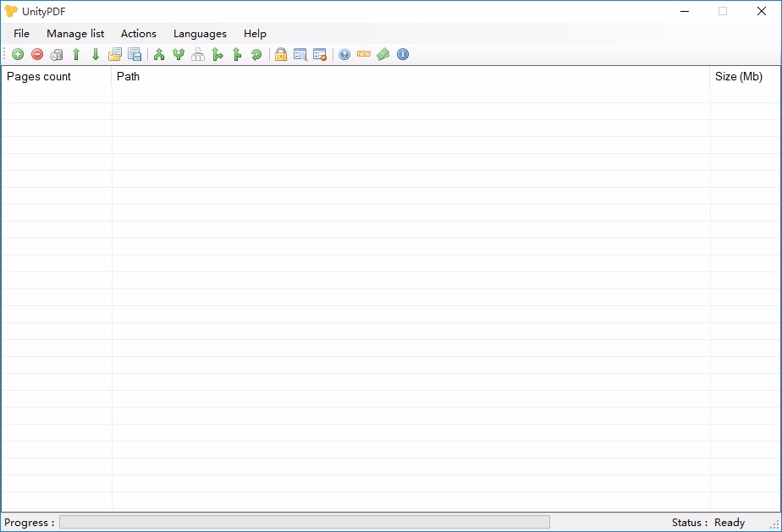The height and width of the screenshot is (532, 782).
Task: Click the Merge arrows icon
Action: [159, 54]
